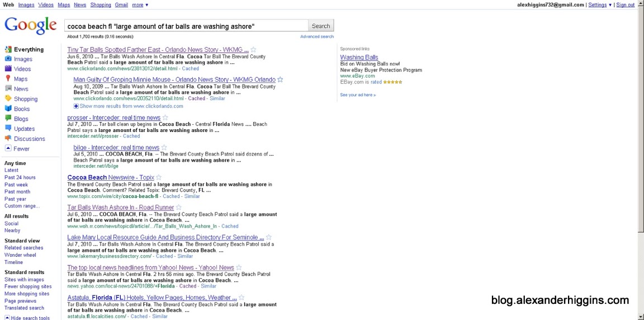
Task: Select Translated search option
Action: pos(24,308)
